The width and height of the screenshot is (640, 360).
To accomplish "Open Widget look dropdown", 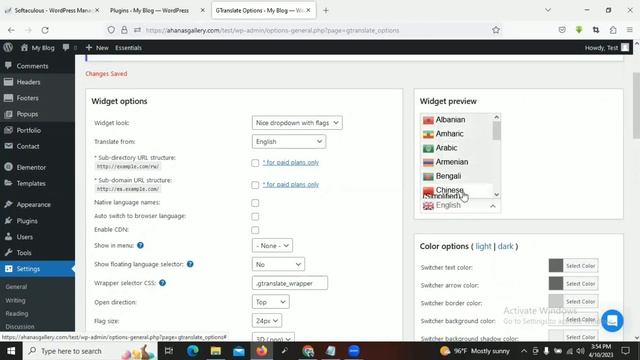I will tap(297, 123).
